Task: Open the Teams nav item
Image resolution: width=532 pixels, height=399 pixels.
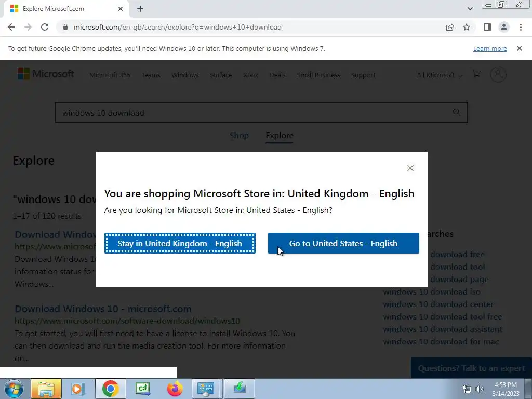Action: 151,75
